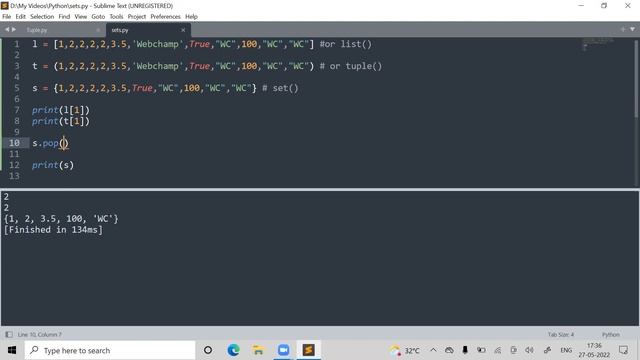Image resolution: width=640 pixels, height=360 pixels.
Task: Open Task View from taskbar
Action: (x=208, y=350)
